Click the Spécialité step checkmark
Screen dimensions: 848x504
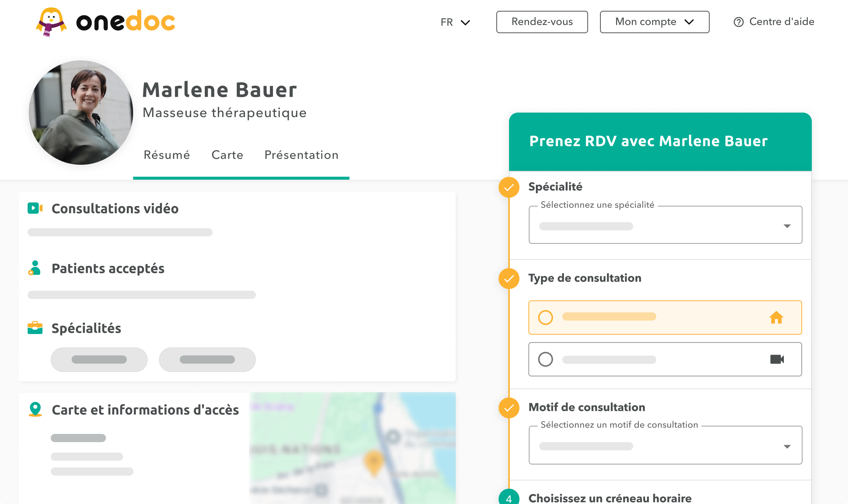coord(509,187)
